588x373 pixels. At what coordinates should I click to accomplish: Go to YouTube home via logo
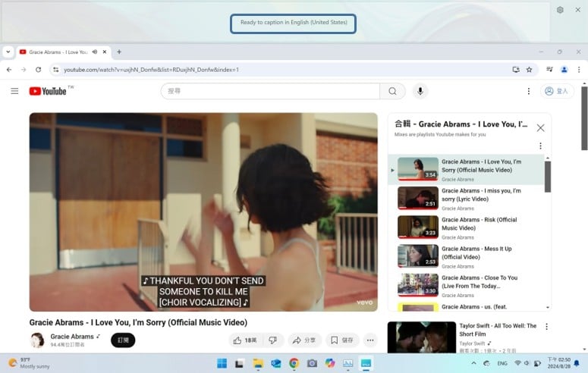click(48, 91)
